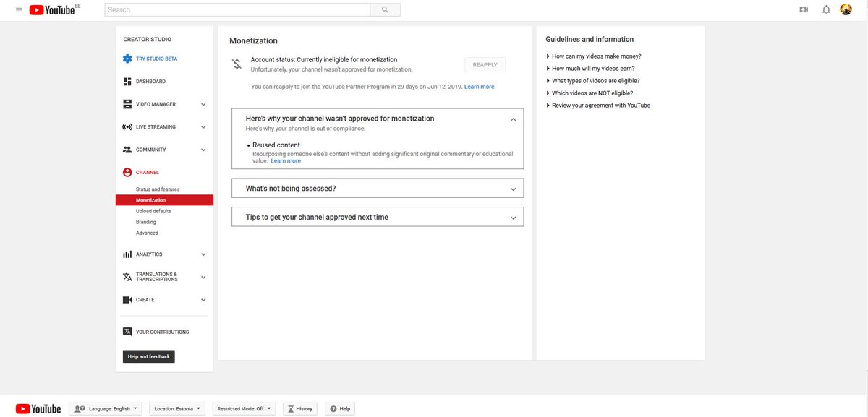Click Learn more under Reused content
The width and height of the screenshot is (868, 417).
(286, 161)
